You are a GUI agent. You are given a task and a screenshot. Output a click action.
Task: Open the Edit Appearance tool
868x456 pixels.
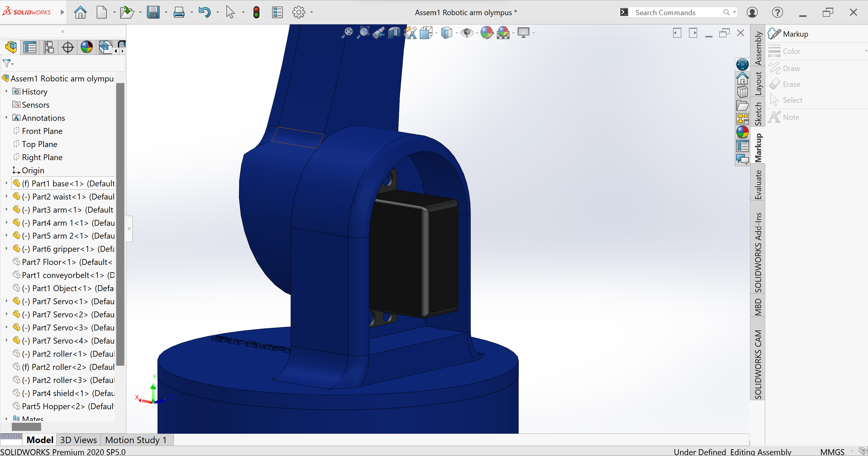point(487,33)
